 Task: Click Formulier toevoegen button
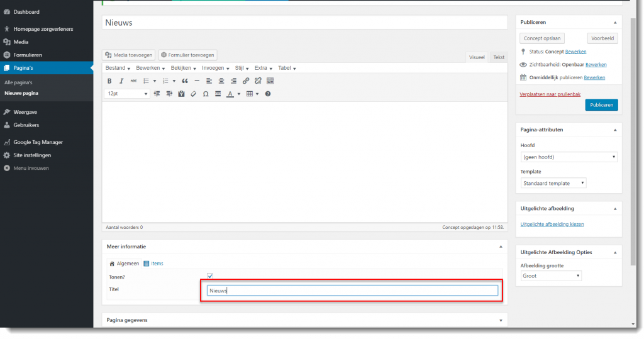click(x=187, y=55)
